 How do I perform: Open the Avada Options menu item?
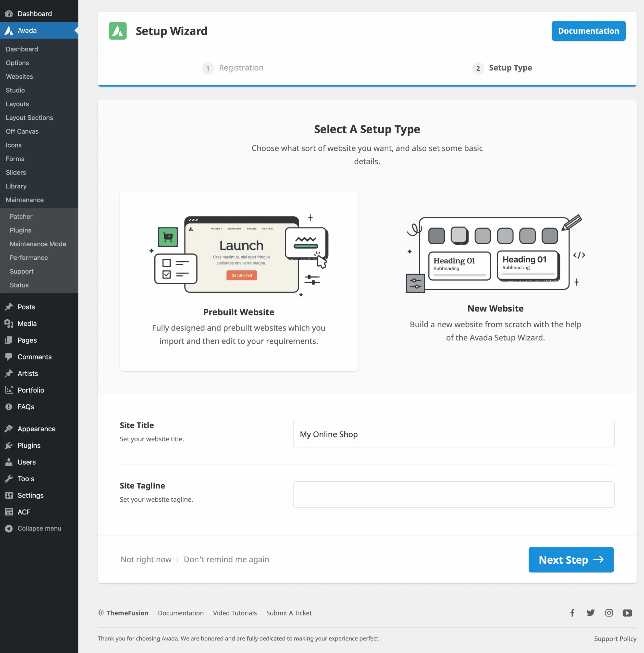(17, 62)
